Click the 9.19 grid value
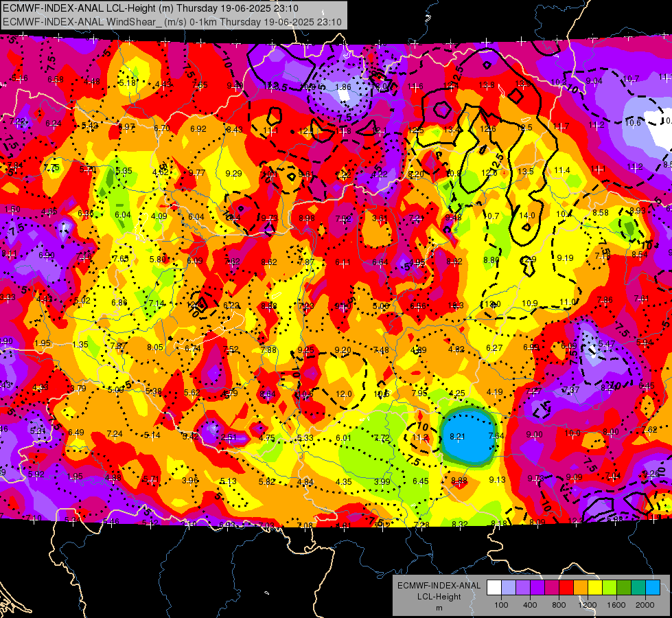Viewport: 672px width, 618px height. 566,257
